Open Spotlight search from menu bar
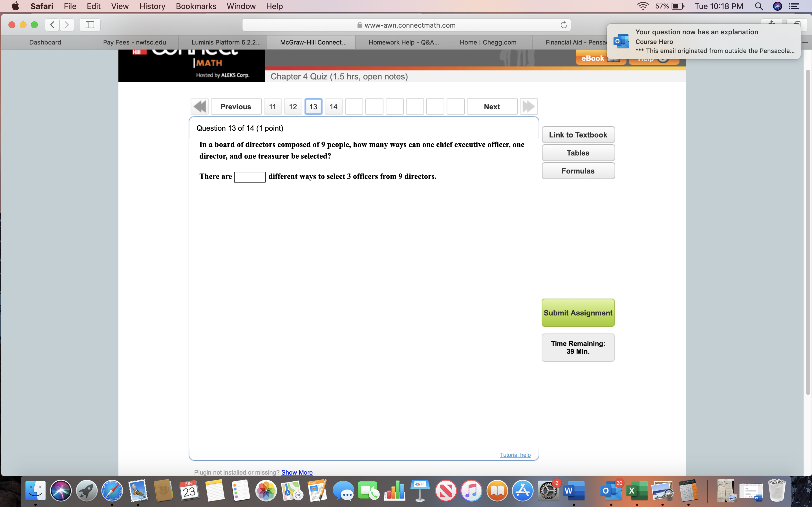 pyautogui.click(x=759, y=6)
